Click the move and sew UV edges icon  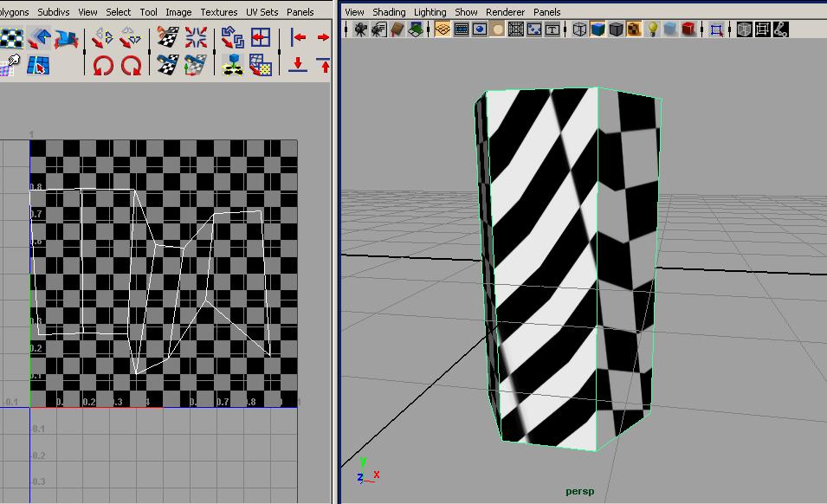pyautogui.click(x=196, y=65)
